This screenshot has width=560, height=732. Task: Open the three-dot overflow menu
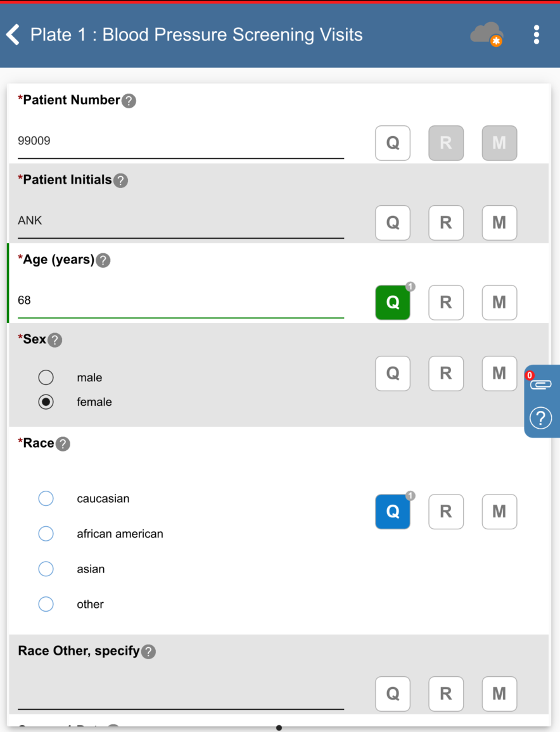point(537,35)
